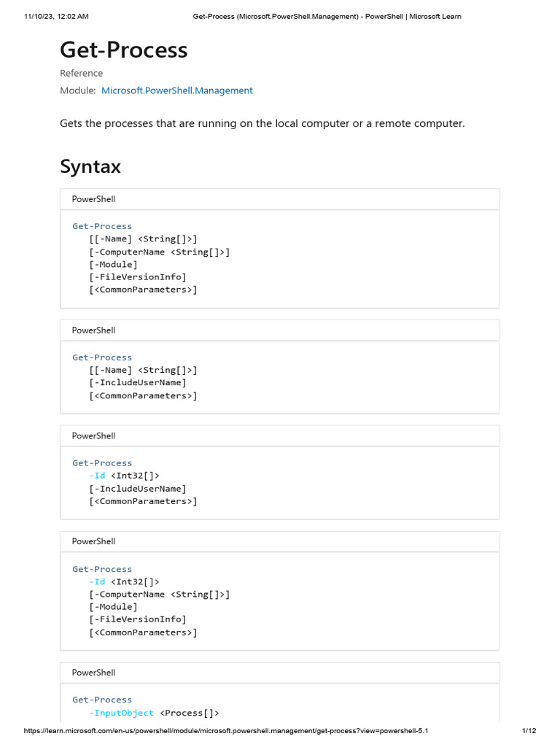Click the <Process[]> type in the last block
The width and height of the screenshot is (560, 747).
click(189, 713)
